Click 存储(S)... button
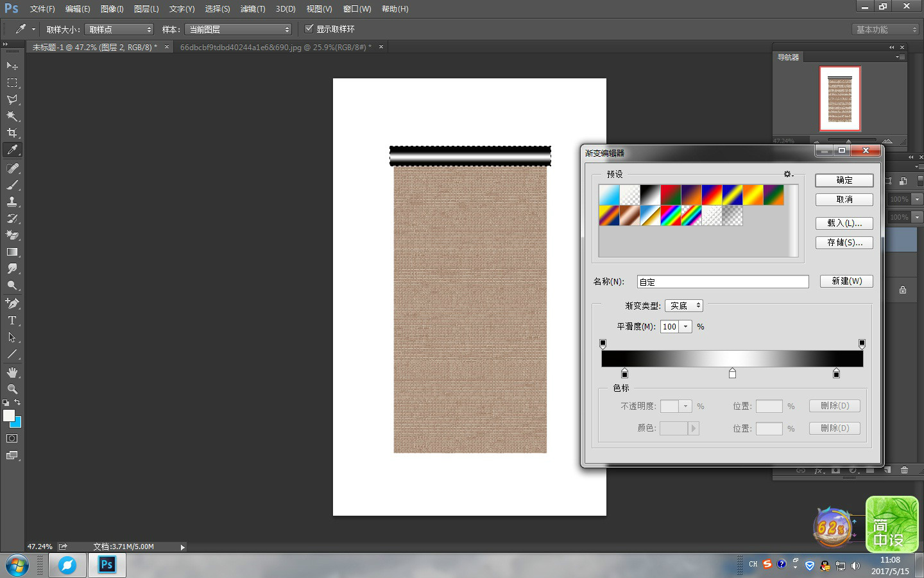Screen dimensions: 924x578 pyautogui.click(x=844, y=243)
